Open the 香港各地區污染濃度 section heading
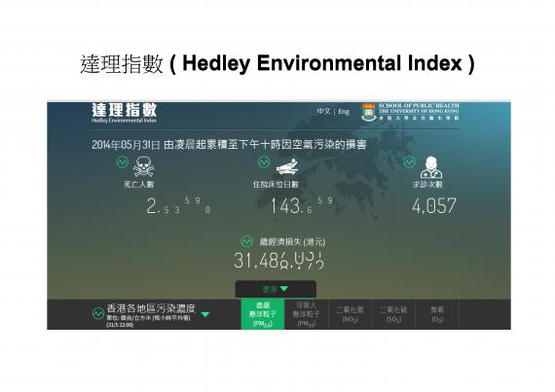The width and height of the screenshot is (555, 392). click(151, 308)
